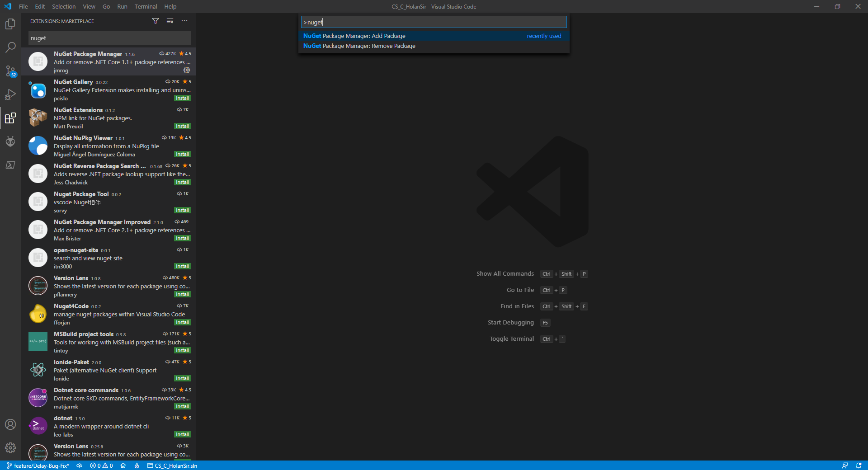Open the Selection menu

click(x=64, y=6)
